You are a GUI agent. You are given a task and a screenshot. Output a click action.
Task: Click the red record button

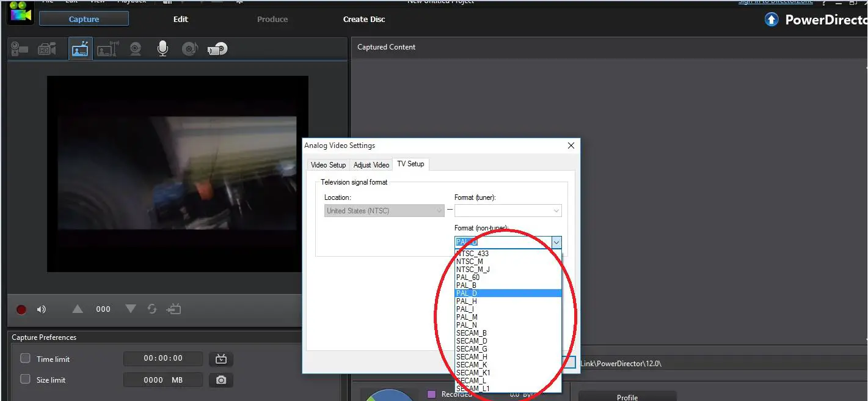pos(21,309)
